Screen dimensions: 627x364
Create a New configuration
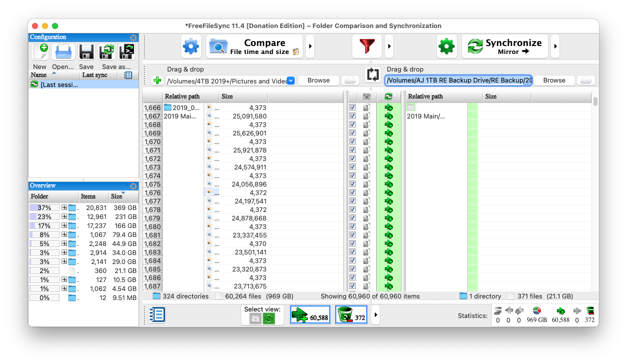click(x=40, y=52)
